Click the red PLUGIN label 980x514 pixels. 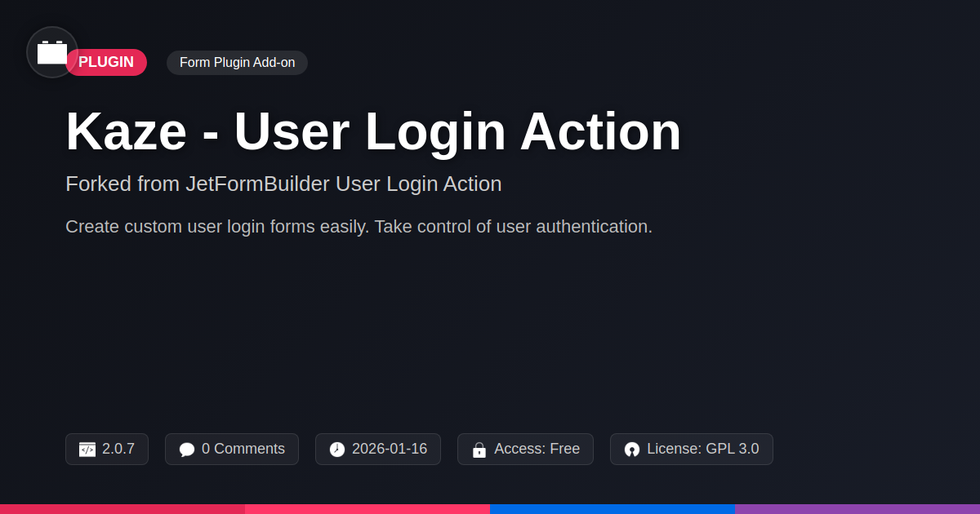click(x=106, y=62)
